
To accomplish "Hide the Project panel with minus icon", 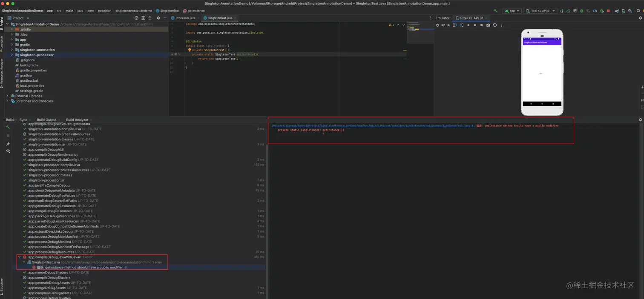I will pyautogui.click(x=165, y=18).
